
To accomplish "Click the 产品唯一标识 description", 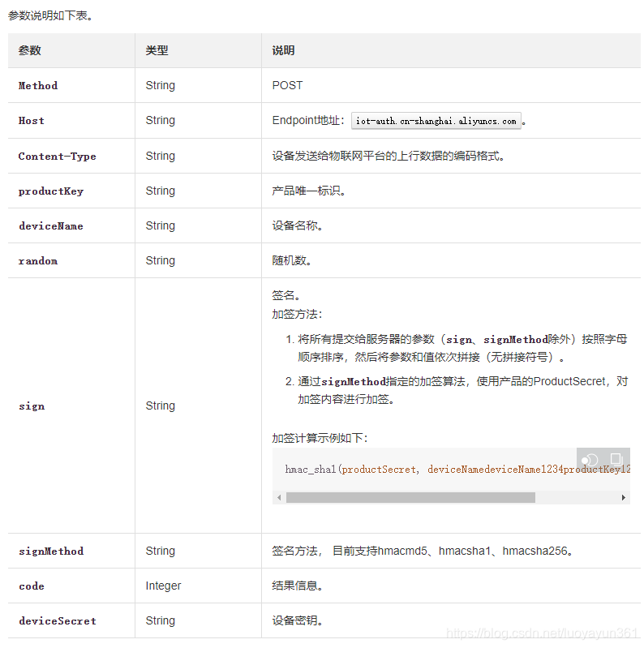I will pos(309,191).
